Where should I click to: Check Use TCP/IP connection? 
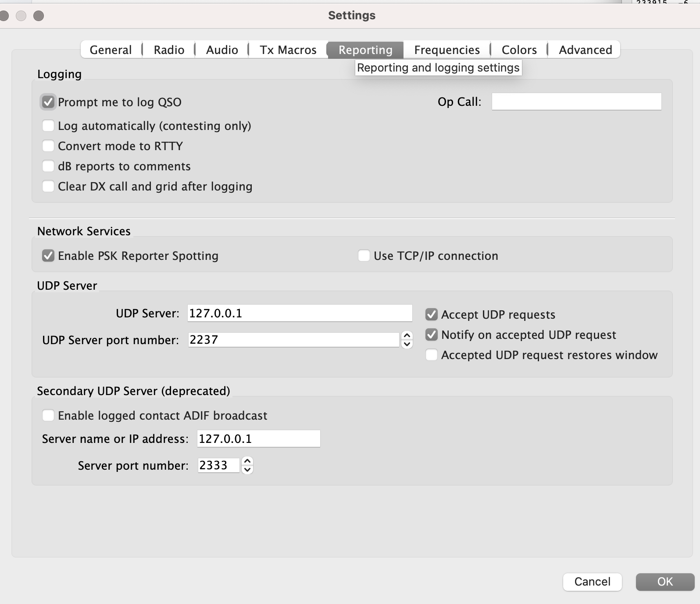point(364,256)
